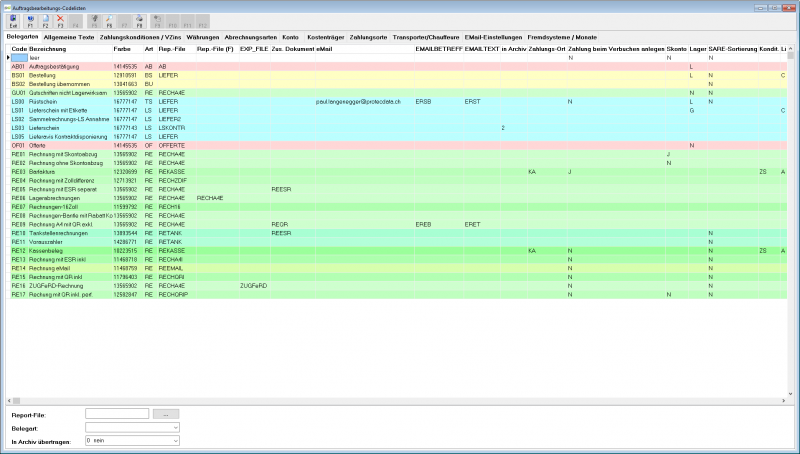Click color value 16777143 in LS03 row
This screenshot has width=800, height=454.
126,128
